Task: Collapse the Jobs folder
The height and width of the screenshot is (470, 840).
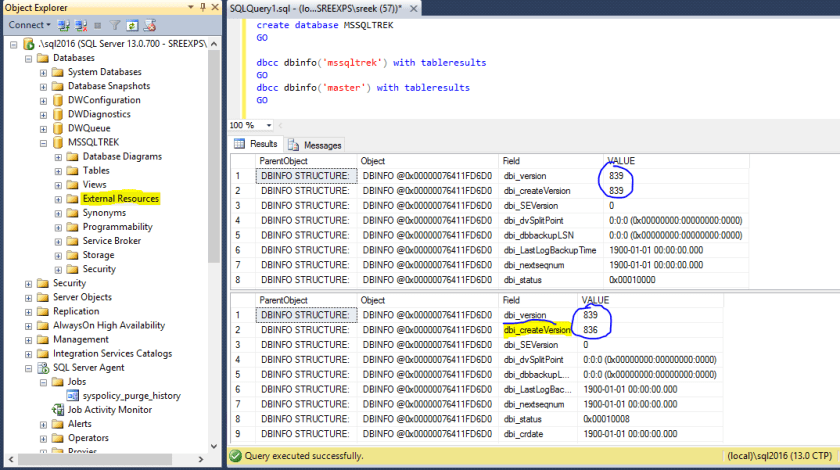Action: (43, 381)
